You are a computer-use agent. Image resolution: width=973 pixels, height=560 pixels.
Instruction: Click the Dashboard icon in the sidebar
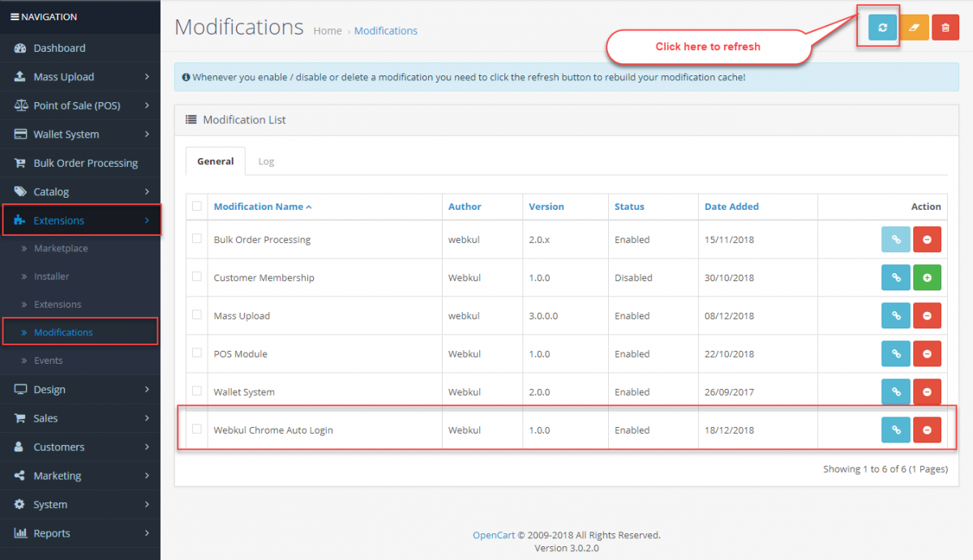tap(20, 49)
